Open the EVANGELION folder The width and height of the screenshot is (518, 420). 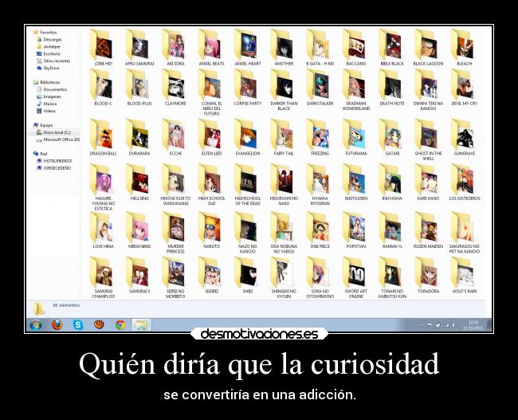pos(247,138)
